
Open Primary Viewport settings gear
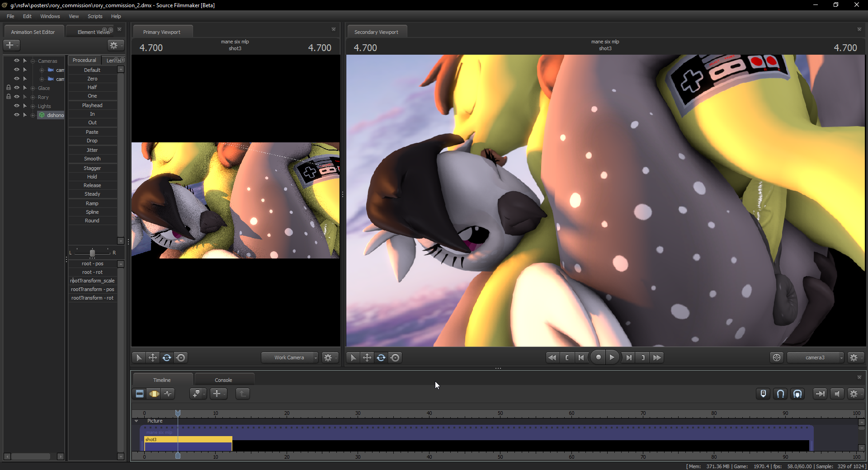click(330, 357)
